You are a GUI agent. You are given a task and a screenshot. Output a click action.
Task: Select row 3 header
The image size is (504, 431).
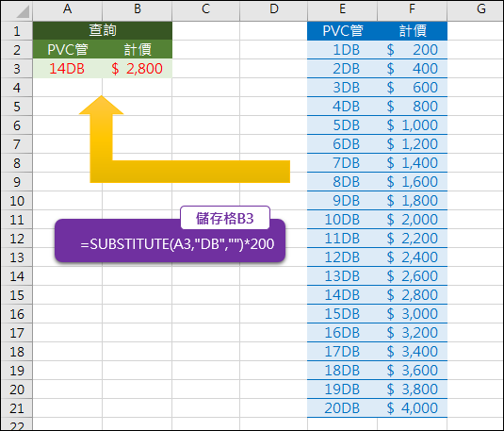17,69
